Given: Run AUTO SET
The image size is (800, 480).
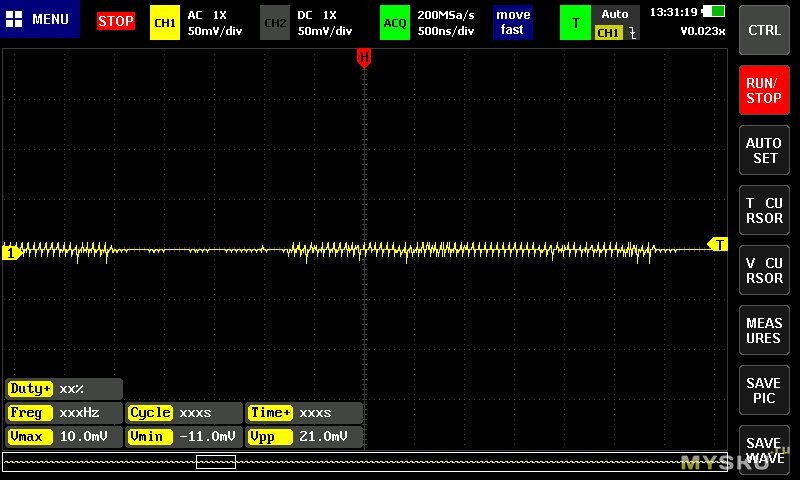Looking at the screenshot, I should (764, 150).
